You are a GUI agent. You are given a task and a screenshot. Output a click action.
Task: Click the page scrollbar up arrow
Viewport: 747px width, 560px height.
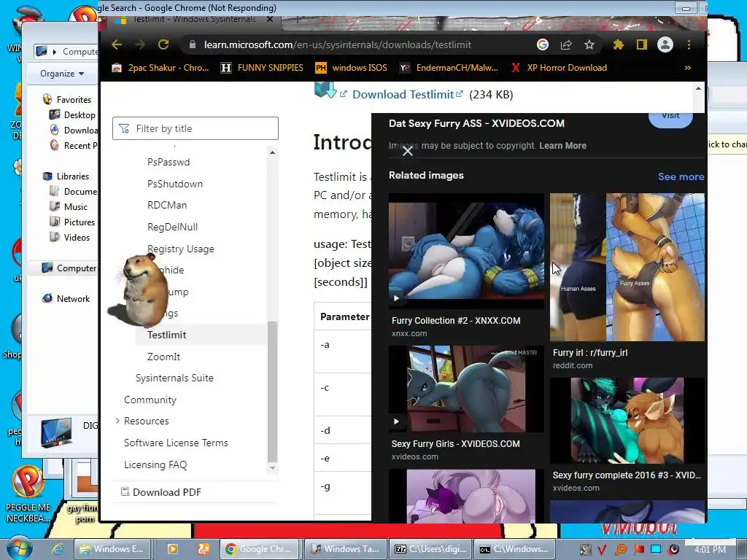coord(698,88)
